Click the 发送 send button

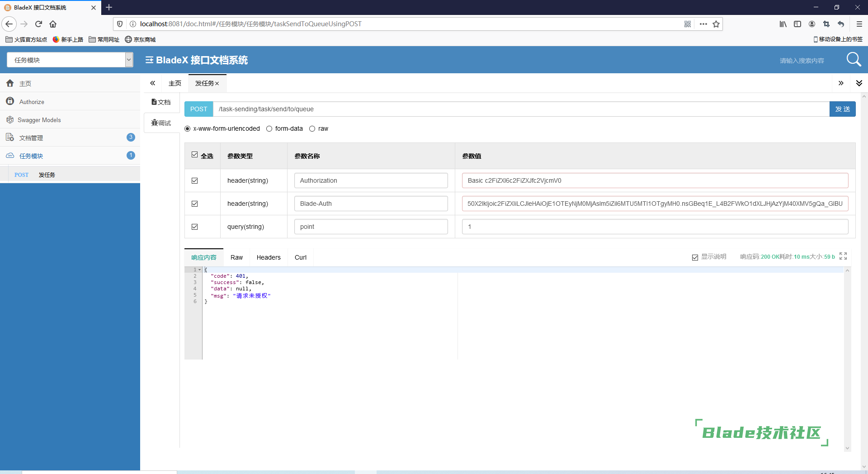click(842, 109)
